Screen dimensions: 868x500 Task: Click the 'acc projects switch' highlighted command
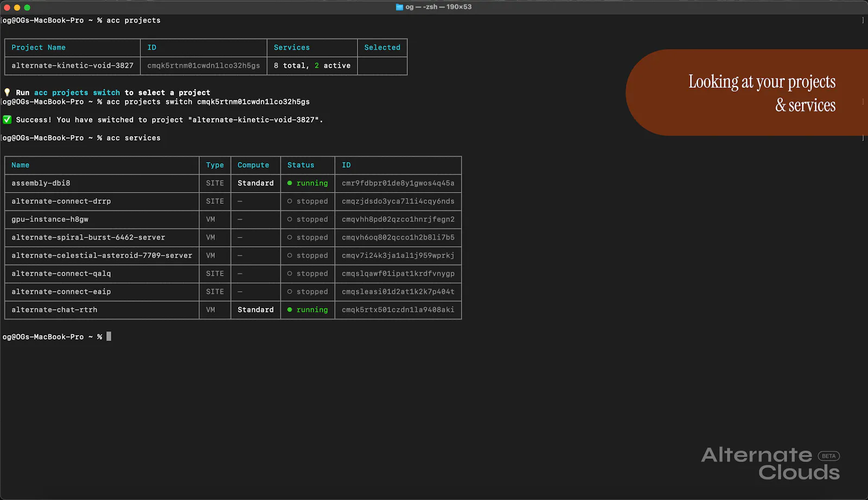click(x=77, y=93)
